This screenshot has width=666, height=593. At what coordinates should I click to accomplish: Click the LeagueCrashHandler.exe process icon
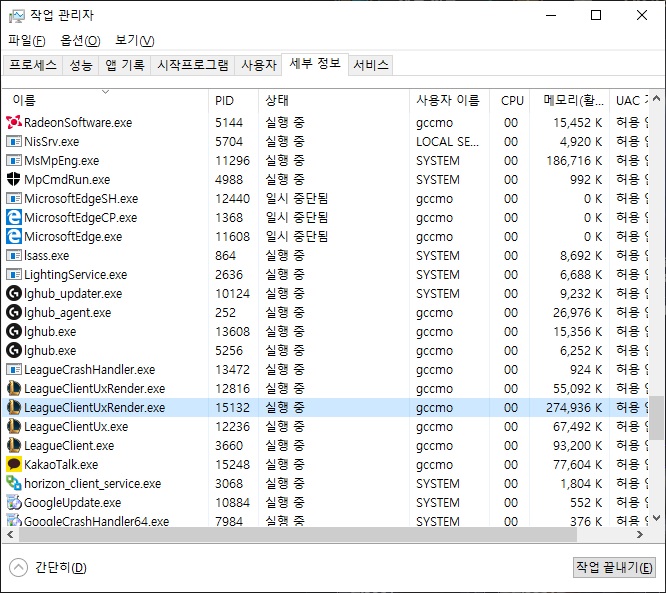(x=14, y=370)
